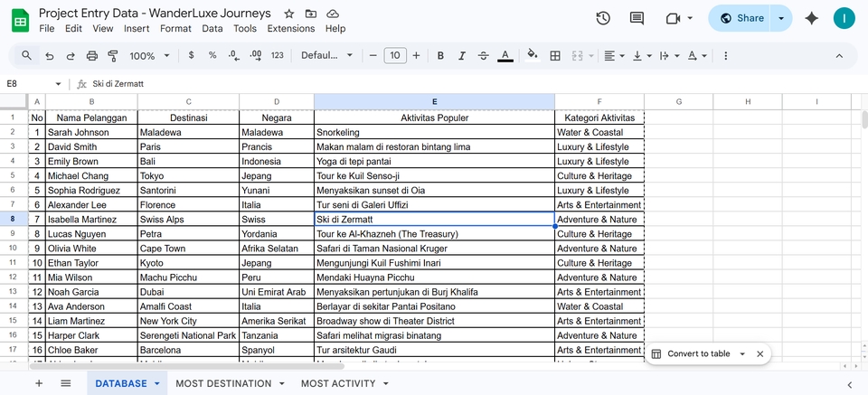
Task: Open the Share options dropdown arrow
Action: [781, 18]
